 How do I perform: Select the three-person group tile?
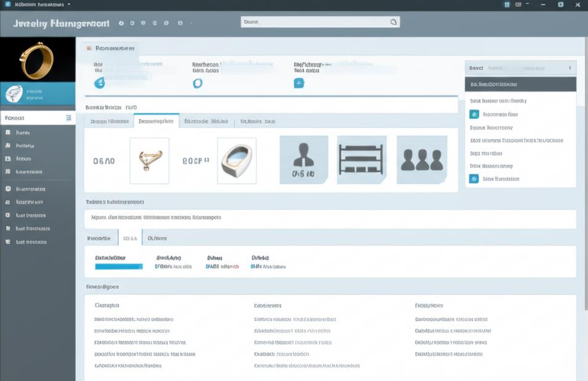[421, 160]
